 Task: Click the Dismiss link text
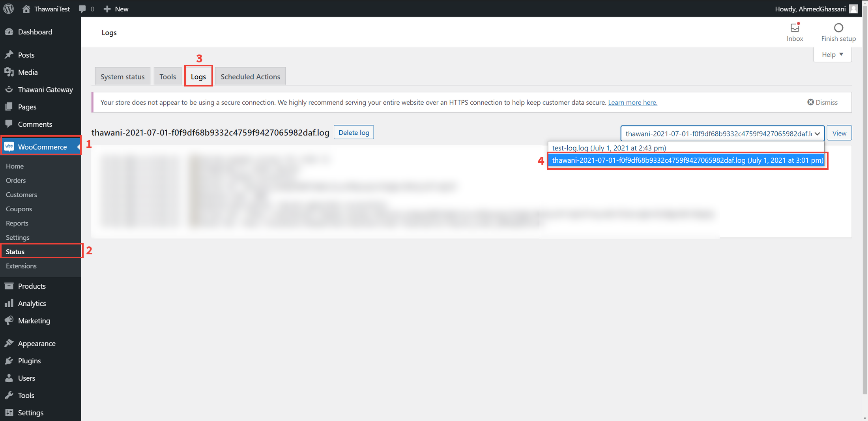827,102
